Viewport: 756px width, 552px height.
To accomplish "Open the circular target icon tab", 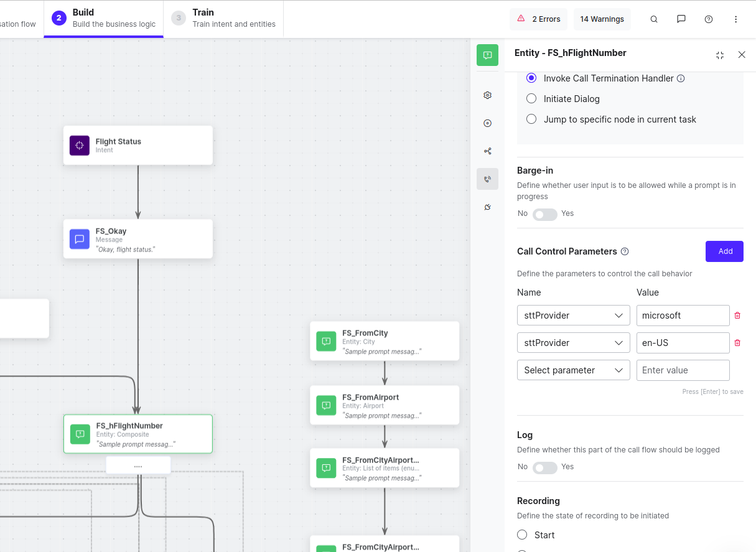I will 487,123.
